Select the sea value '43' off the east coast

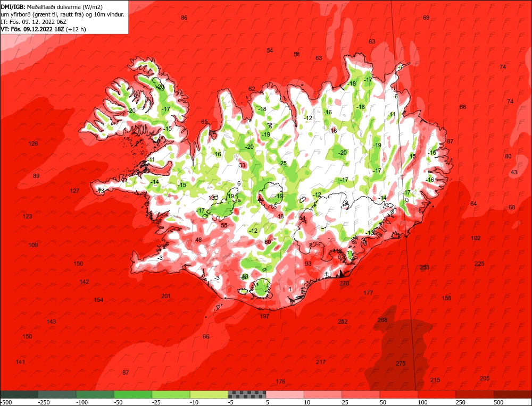514,172
